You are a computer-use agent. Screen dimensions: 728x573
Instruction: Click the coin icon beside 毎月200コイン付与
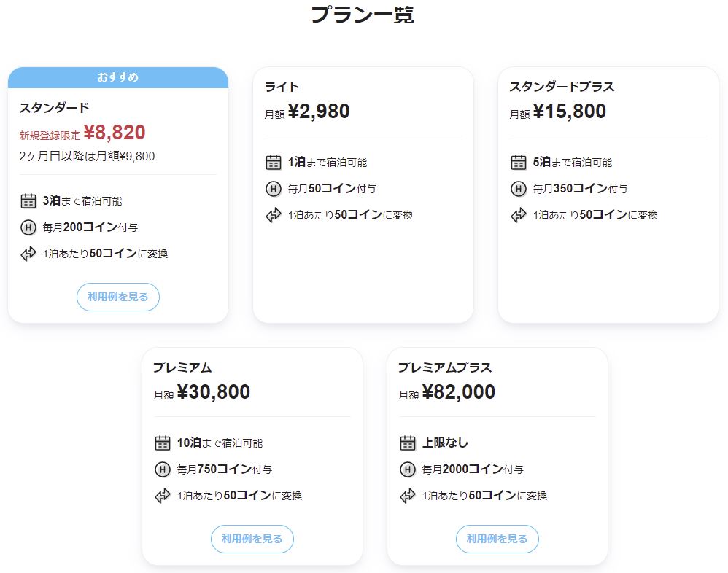click(x=28, y=227)
